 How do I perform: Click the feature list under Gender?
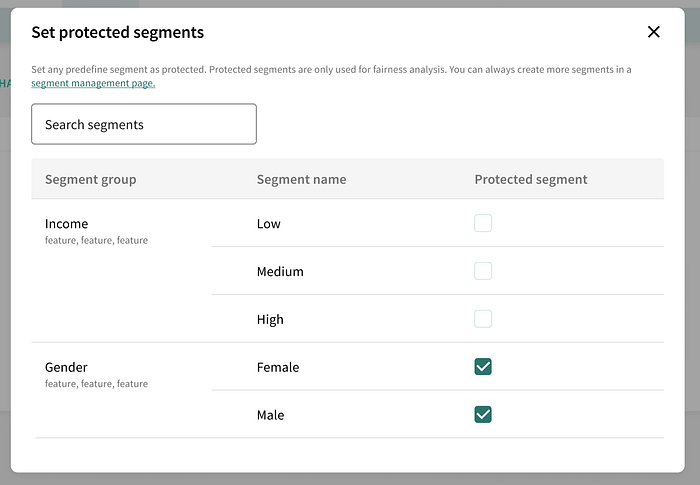click(96, 384)
